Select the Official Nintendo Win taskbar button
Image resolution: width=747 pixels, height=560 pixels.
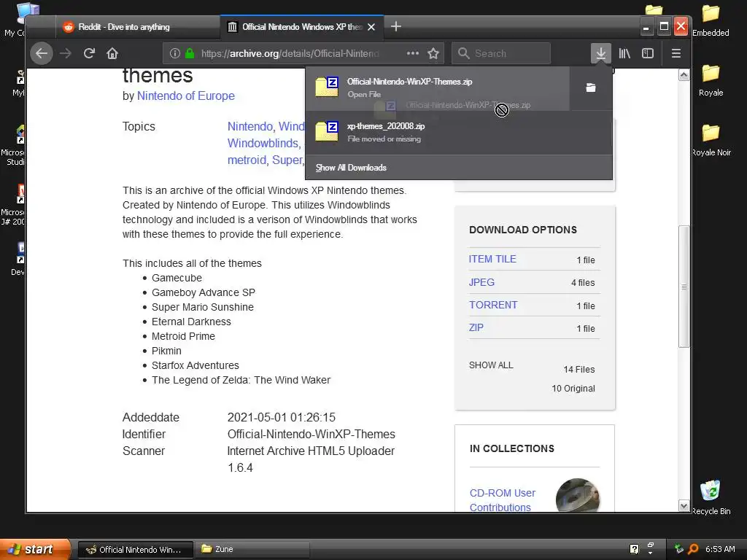135,550
